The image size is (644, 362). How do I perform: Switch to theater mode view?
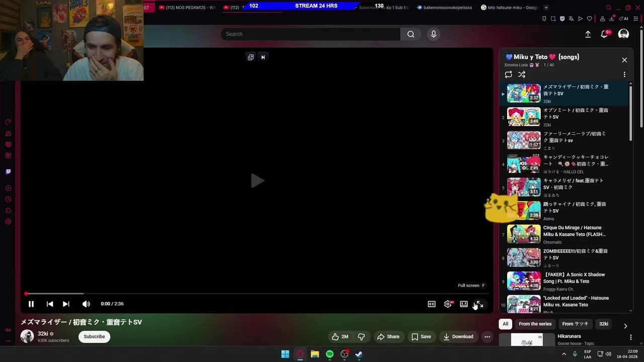coord(464,304)
